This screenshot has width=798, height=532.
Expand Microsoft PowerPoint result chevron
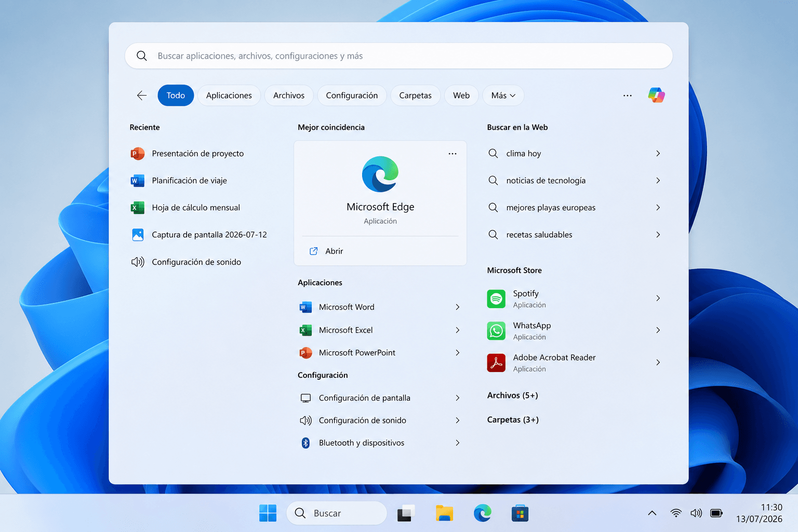[457, 353]
